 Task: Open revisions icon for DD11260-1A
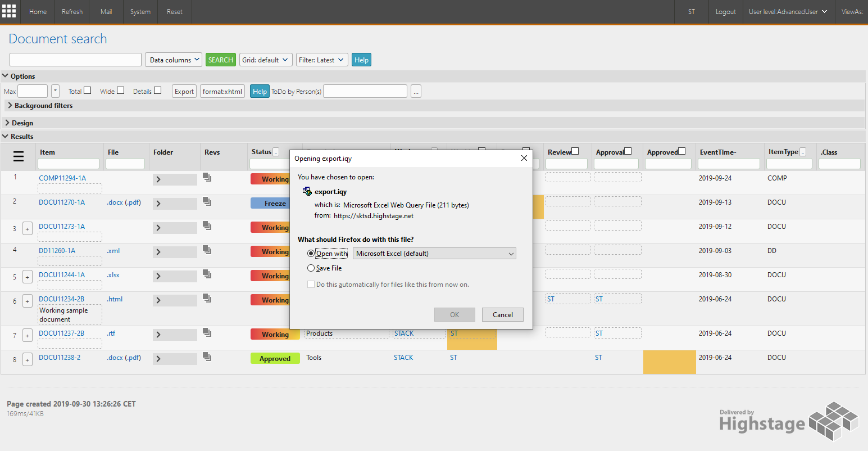coord(207,250)
